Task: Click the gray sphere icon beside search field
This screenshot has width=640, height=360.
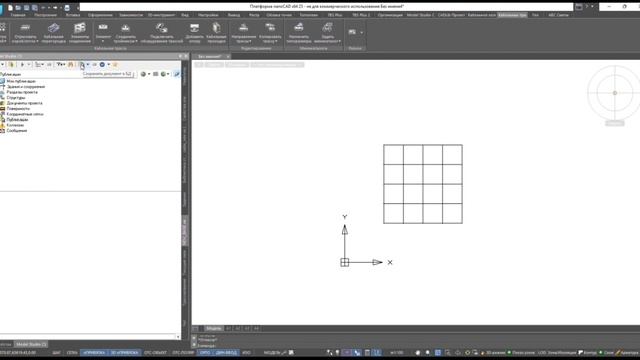Action: (143, 74)
